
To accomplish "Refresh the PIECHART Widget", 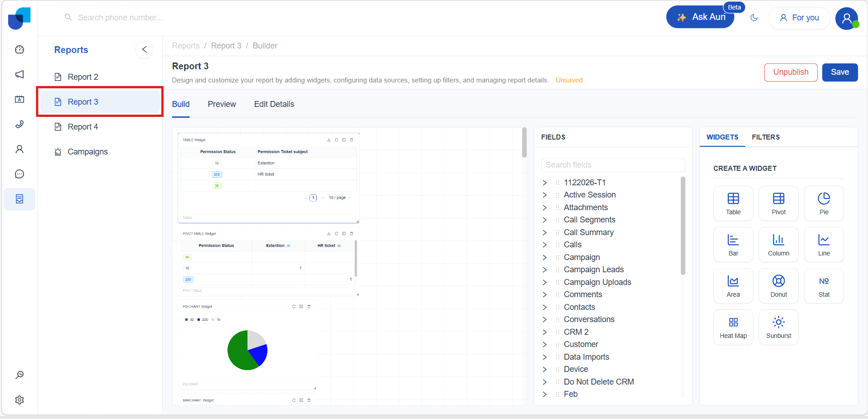I will 294,307.
